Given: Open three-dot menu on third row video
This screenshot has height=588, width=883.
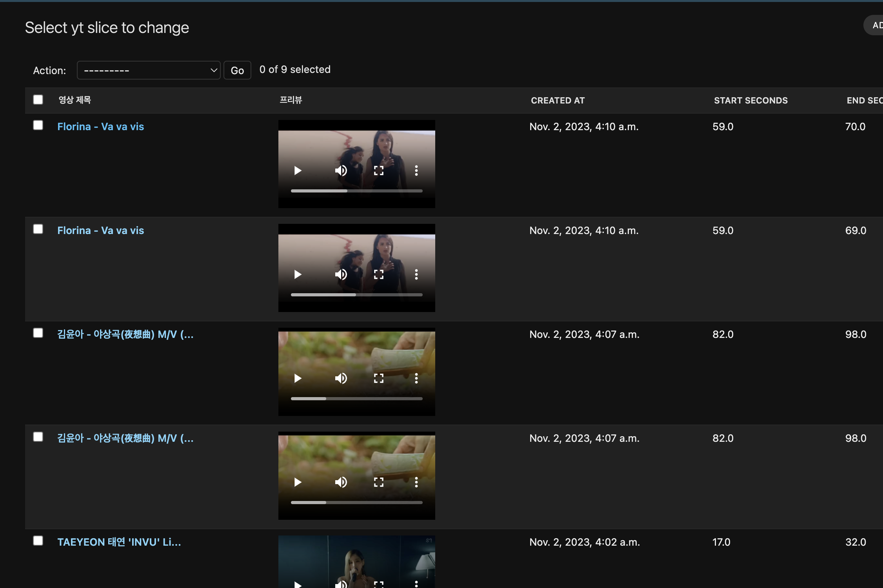Looking at the screenshot, I should tap(416, 378).
